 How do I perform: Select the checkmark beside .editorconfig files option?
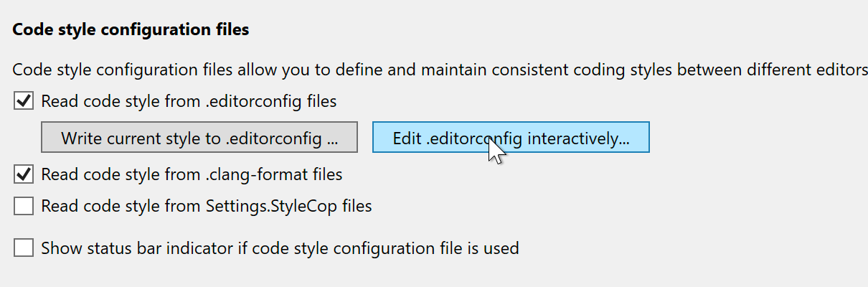coord(24,101)
